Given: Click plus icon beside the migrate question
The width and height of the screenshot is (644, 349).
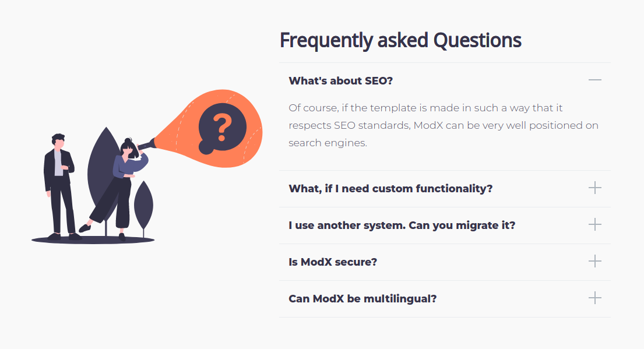Looking at the screenshot, I should tap(594, 225).
